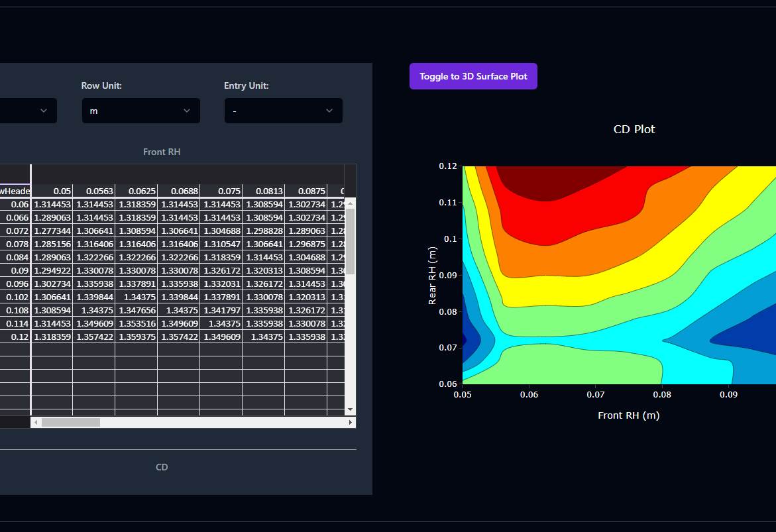Click the CD Plot title

(x=634, y=129)
